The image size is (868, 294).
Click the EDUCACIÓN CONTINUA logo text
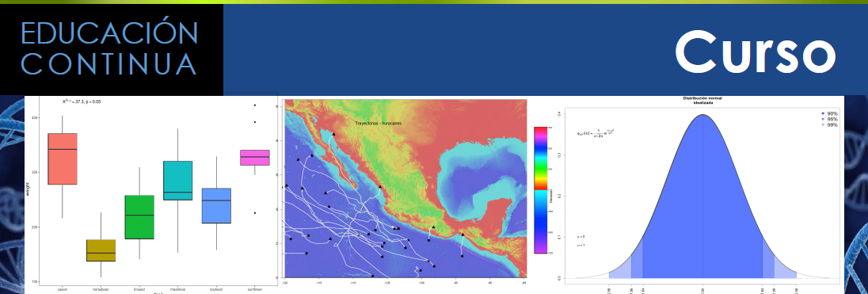109,49
